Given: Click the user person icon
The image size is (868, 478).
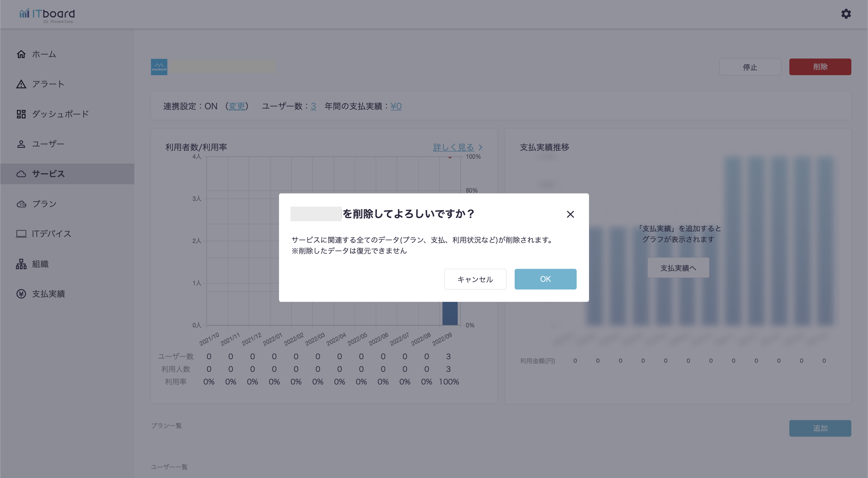Looking at the screenshot, I should pos(21,144).
